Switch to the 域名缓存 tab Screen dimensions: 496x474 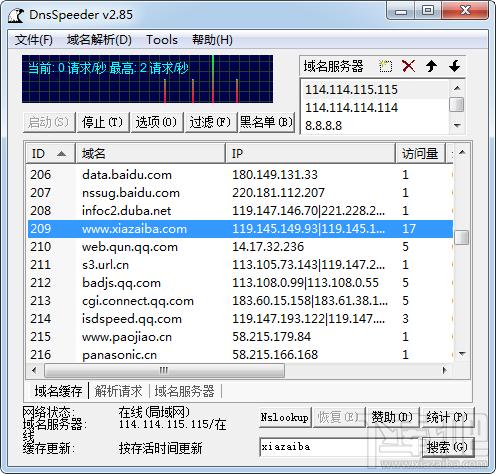58,391
